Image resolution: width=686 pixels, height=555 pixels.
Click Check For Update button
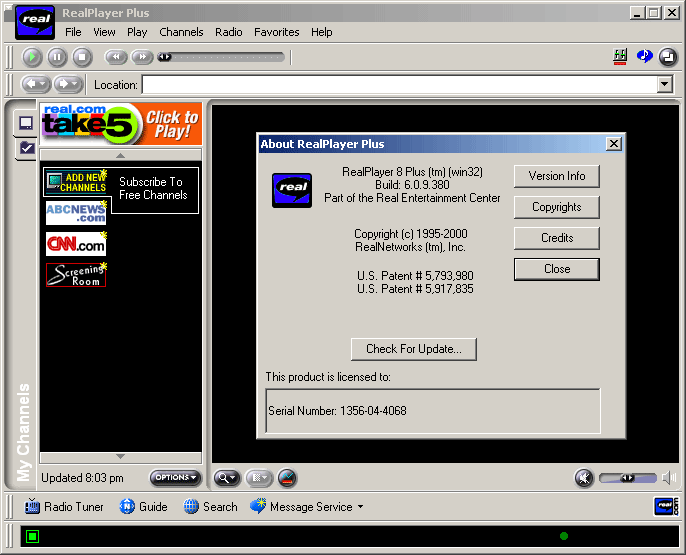click(x=413, y=349)
